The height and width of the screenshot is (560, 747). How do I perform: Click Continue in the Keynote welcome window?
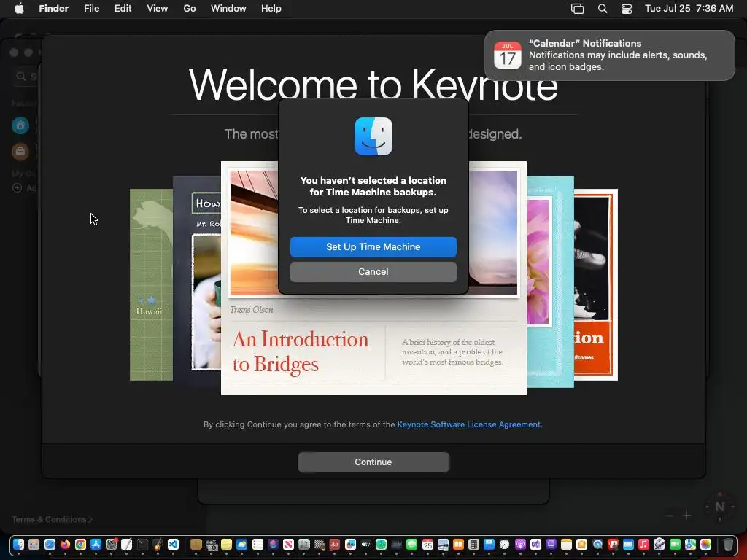coord(373,462)
